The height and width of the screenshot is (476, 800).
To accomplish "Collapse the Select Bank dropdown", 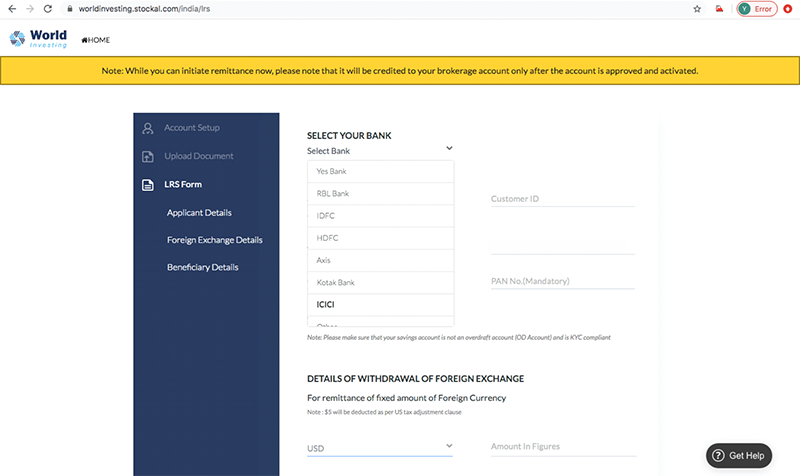I will 449,149.
